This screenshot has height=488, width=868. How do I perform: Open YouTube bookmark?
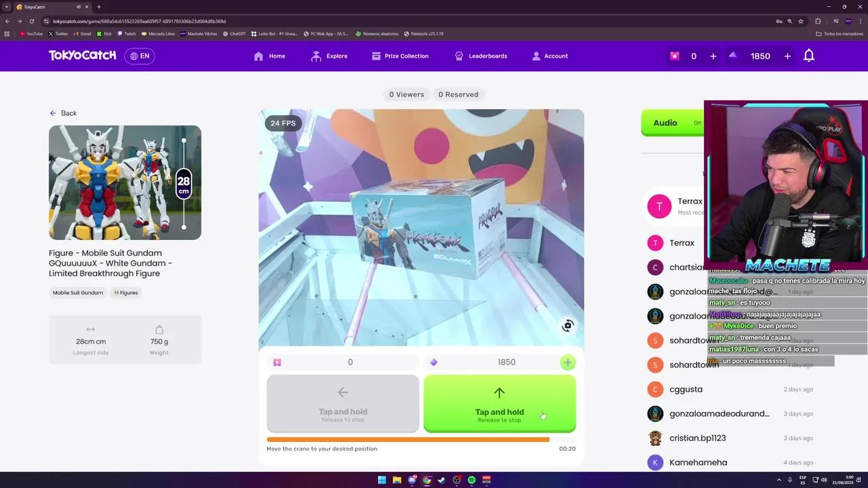(x=31, y=33)
